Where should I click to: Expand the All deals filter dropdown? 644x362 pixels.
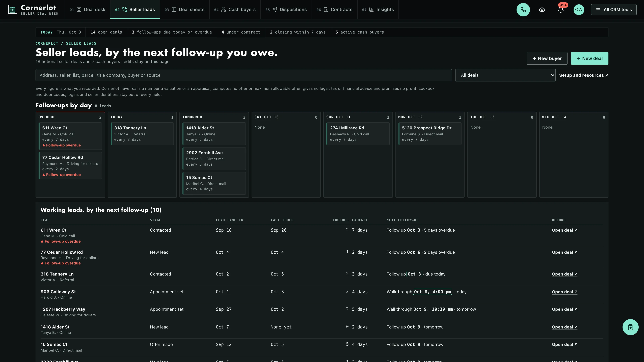[x=505, y=75]
